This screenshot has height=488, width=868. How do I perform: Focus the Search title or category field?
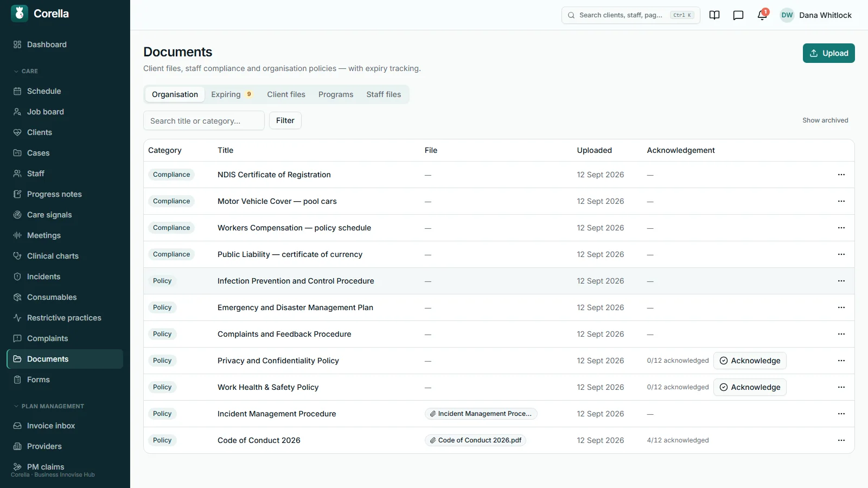204,120
